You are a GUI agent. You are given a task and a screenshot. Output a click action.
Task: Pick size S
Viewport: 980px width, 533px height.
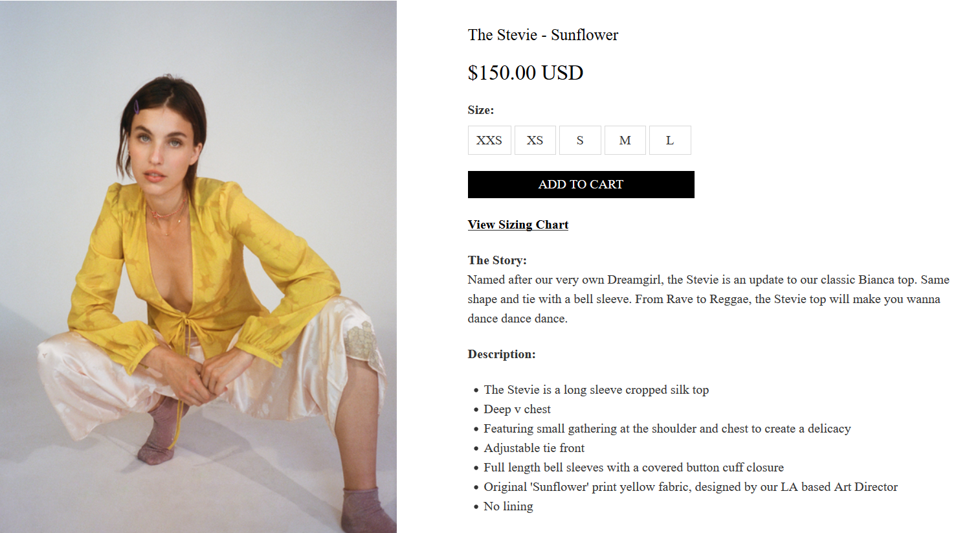580,140
